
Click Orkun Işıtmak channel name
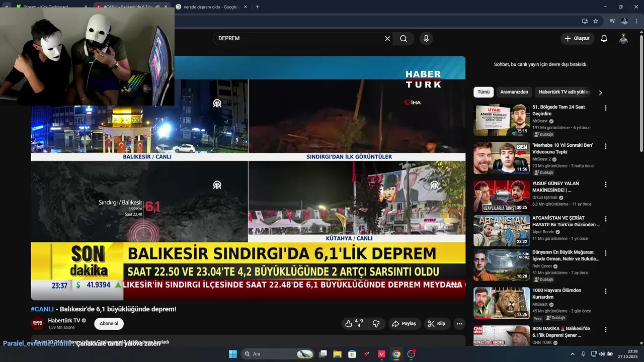544,198
